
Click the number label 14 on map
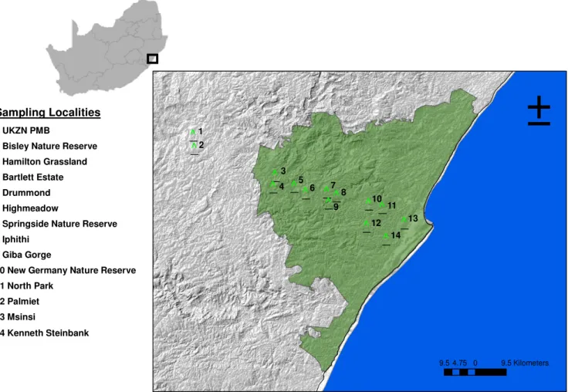tap(396, 235)
